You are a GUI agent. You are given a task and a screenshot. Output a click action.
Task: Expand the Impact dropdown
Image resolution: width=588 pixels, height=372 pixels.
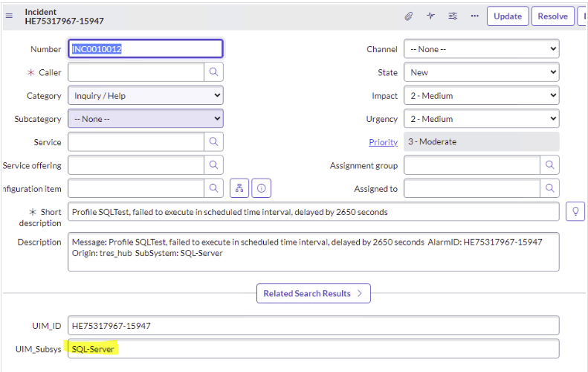tap(481, 95)
